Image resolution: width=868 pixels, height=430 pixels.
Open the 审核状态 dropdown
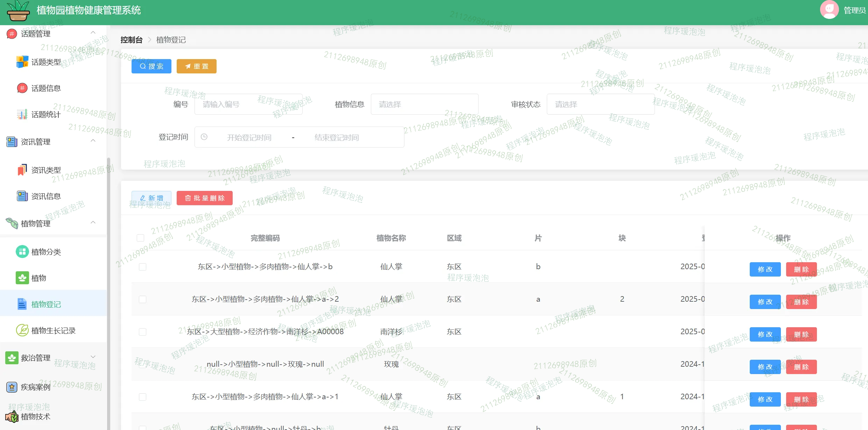(600, 104)
